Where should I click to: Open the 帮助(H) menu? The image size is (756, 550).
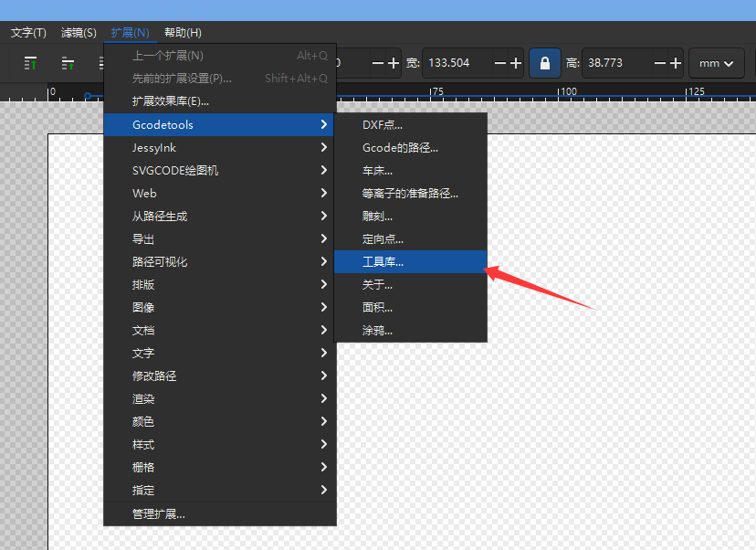pyautogui.click(x=183, y=33)
